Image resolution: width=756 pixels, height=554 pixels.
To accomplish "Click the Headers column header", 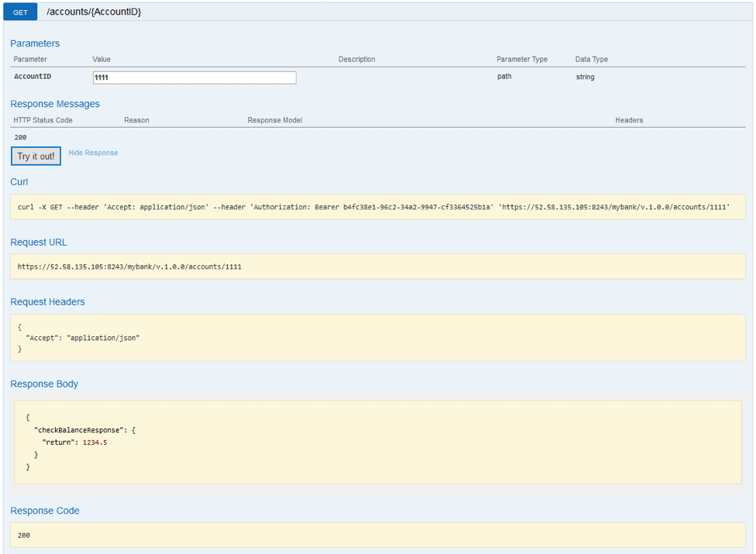I will click(629, 120).
